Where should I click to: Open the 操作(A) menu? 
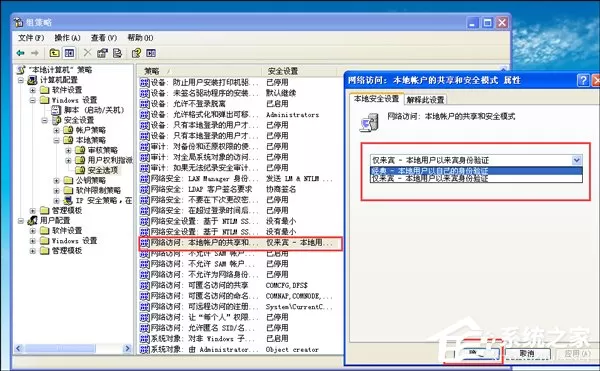(67, 38)
